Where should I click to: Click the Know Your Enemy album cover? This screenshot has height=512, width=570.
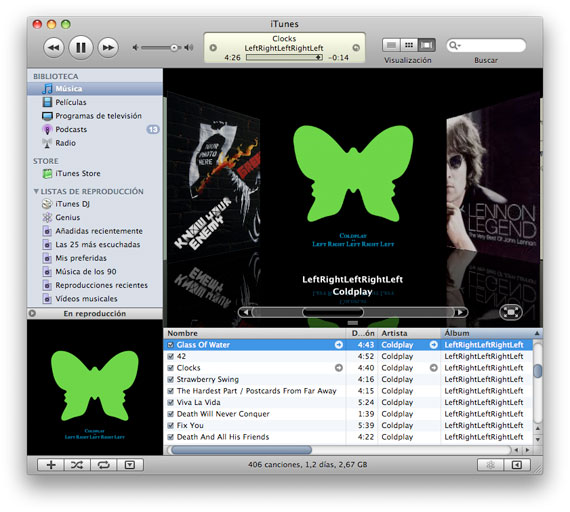point(214,176)
